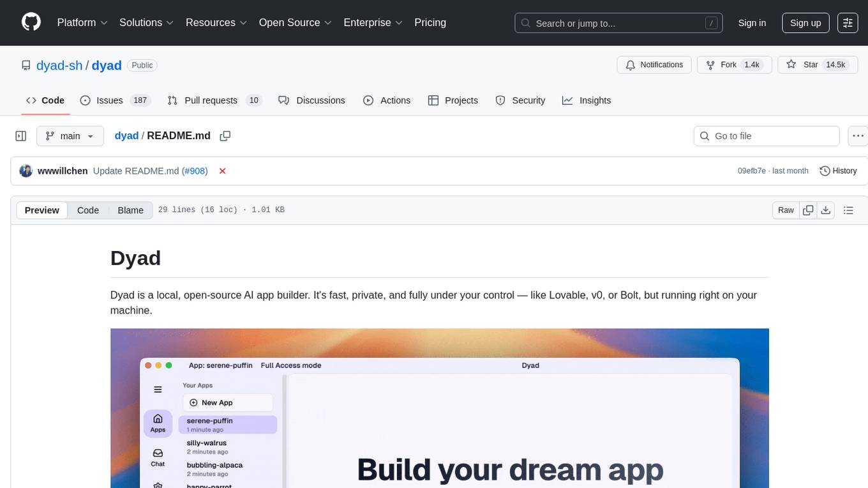Switch to Blame view
Screen dimensions: 868x488
pyautogui.click(x=131, y=210)
